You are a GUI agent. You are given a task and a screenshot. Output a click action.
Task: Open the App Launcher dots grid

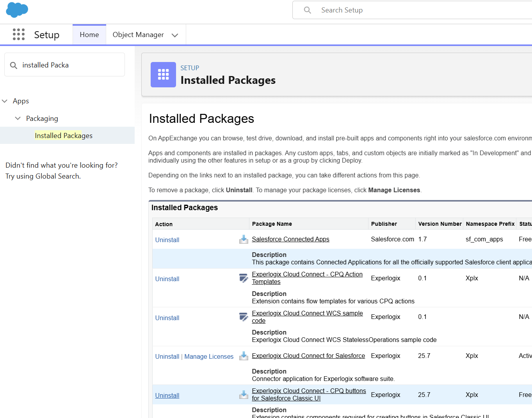coord(19,34)
